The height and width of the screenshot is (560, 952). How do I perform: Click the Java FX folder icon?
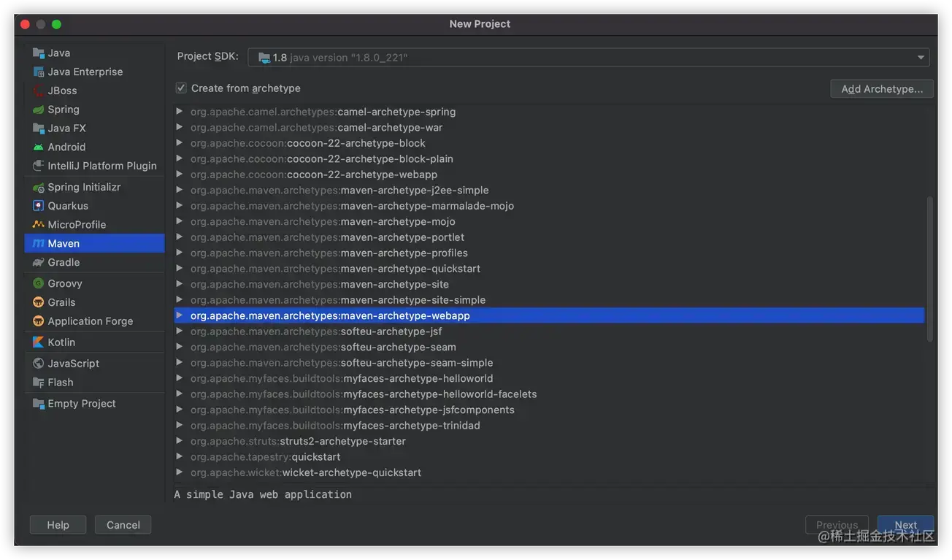click(39, 129)
